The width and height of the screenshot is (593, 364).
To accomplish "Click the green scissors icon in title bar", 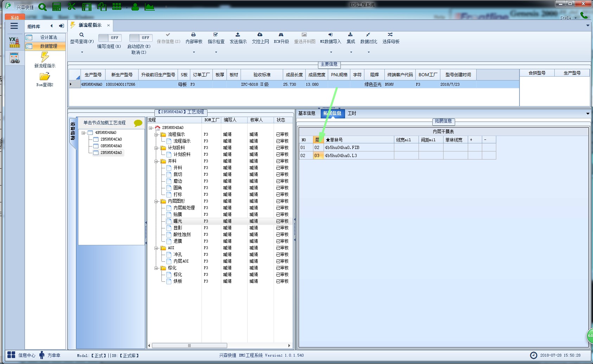I will click(x=72, y=7).
